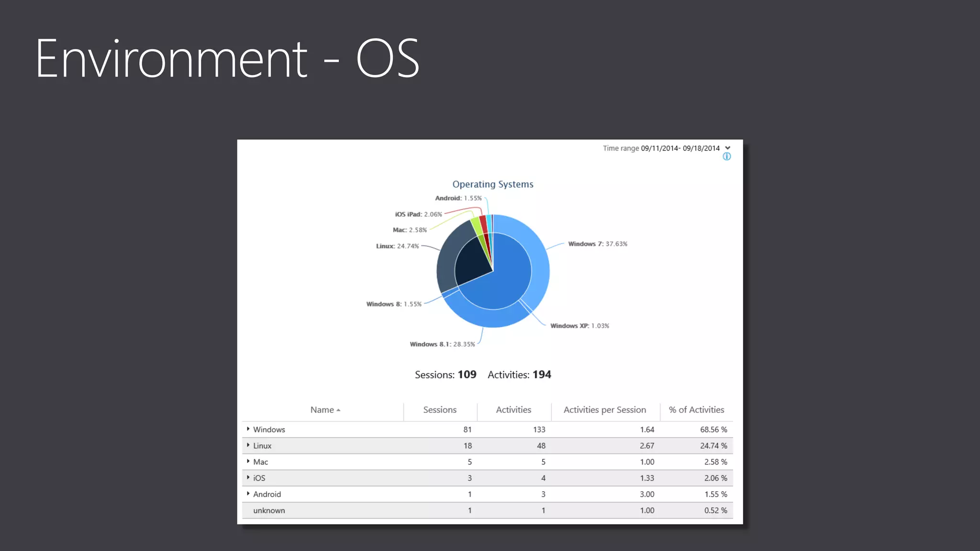The width and height of the screenshot is (980, 551).
Task: Click the Windows 8.1: 28.35% label
Action: pyautogui.click(x=442, y=344)
